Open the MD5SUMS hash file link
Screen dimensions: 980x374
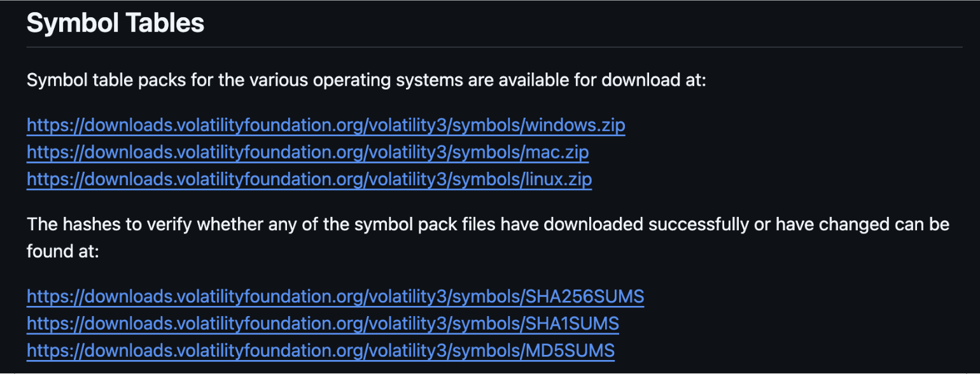click(321, 350)
